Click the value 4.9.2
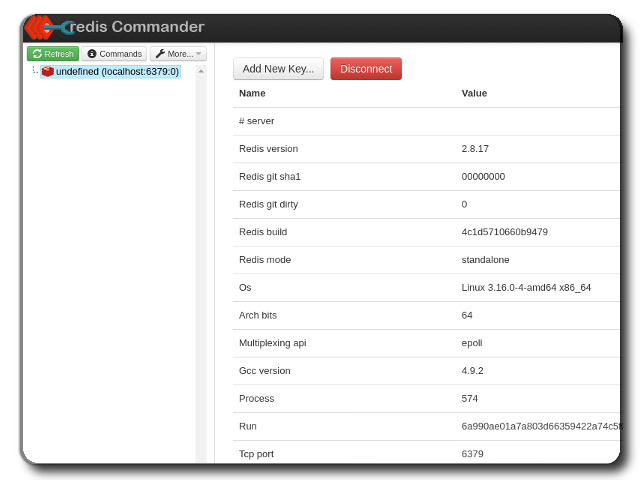This screenshot has height=480, width=640. (x=472, y=371)
